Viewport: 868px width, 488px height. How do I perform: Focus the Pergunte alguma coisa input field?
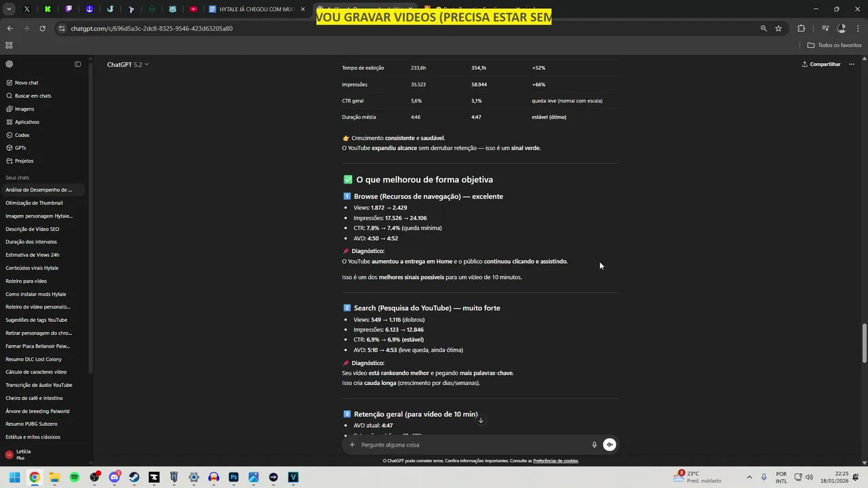pos(473,445)
